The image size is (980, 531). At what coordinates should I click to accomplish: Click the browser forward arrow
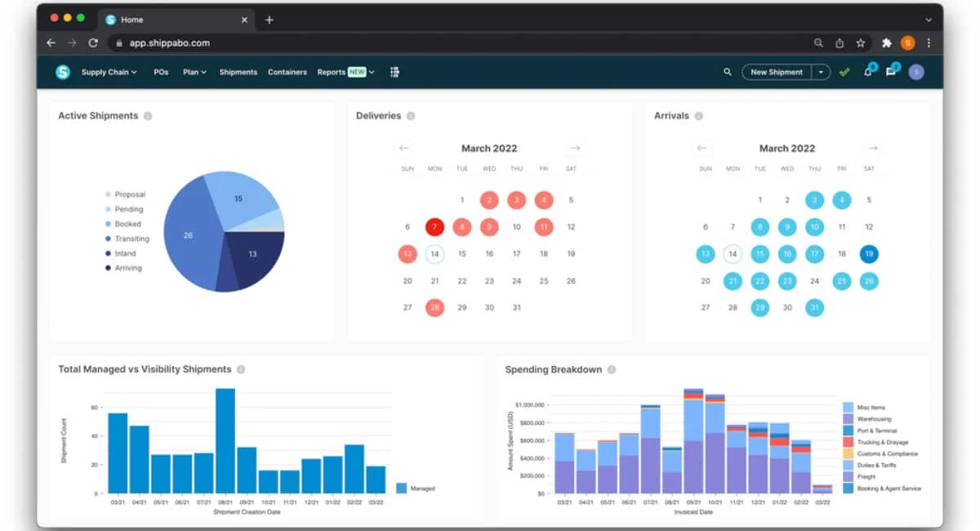point(72,42)
